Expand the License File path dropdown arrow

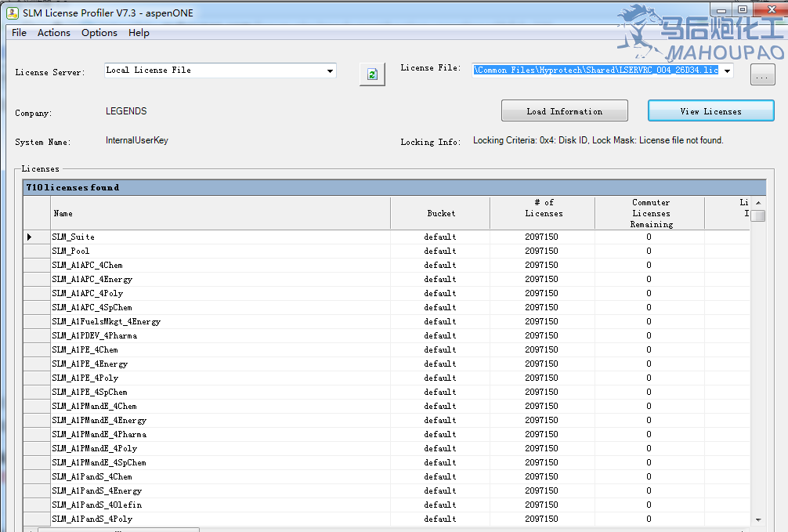pos(727,71)
